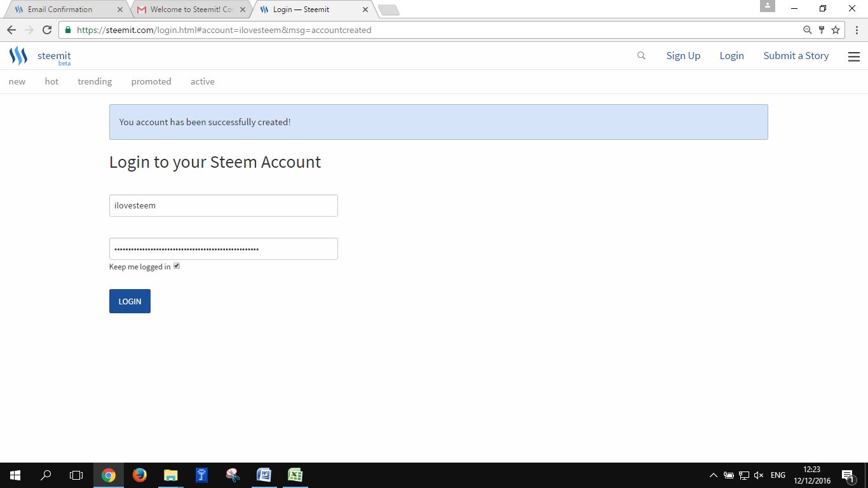Click the Chrome profile avatar icon
This screenshot has height=488, width=868.
pos(768,6)
